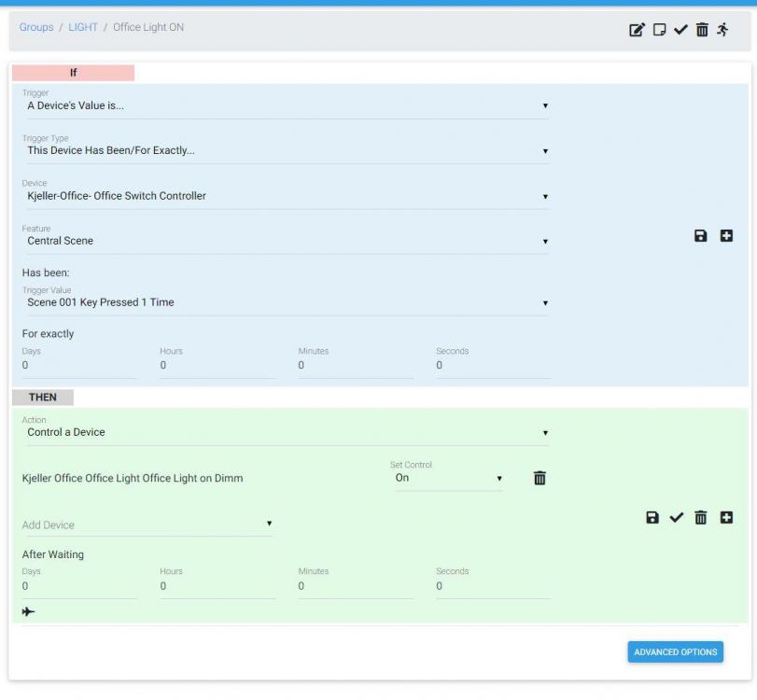
Task: Click the Seconds field under For exactly
Action: click(x=492, y=366)
